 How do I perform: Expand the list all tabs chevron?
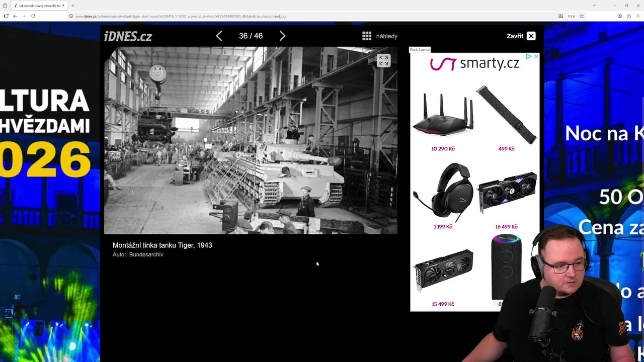(594, 6)
